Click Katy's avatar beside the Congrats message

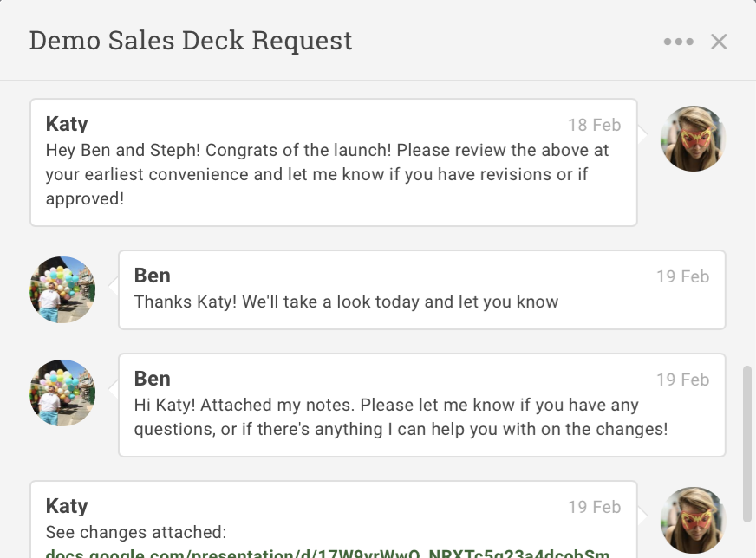point(693,139)
